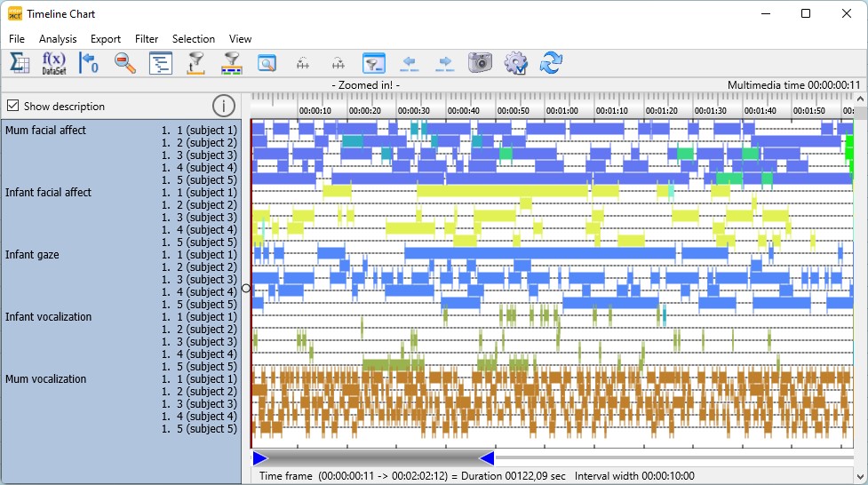Viewport: 868px width, 485px height.
Task: Open the timeline chart layout icon
Action: pos(161,62)
